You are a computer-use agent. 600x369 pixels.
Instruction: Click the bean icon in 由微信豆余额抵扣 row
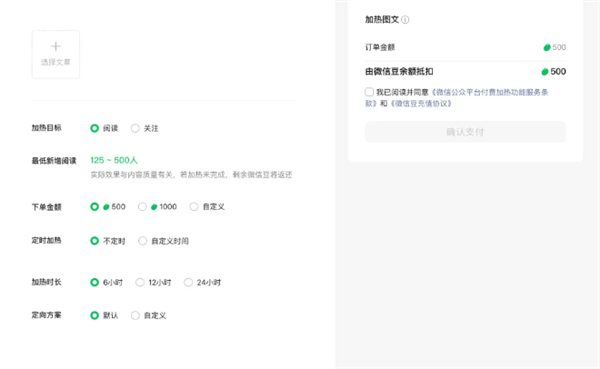[545, 72]
